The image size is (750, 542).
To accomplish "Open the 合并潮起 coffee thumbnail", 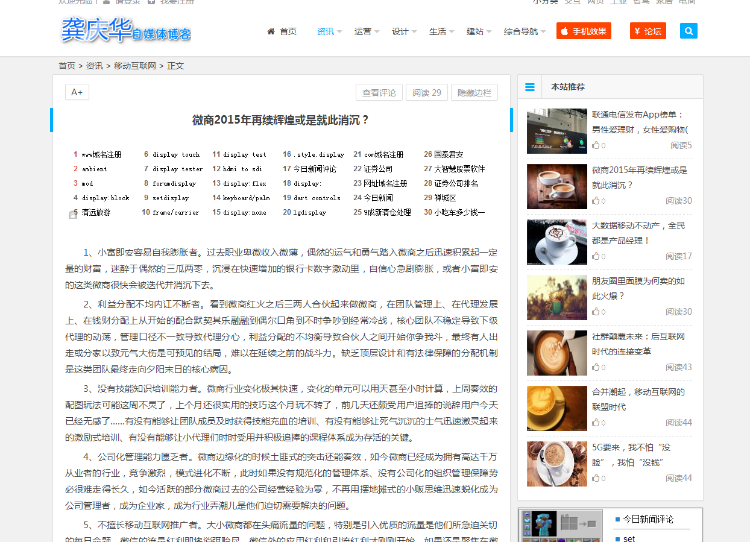I will pyautogui.click(x=557, y=409).
